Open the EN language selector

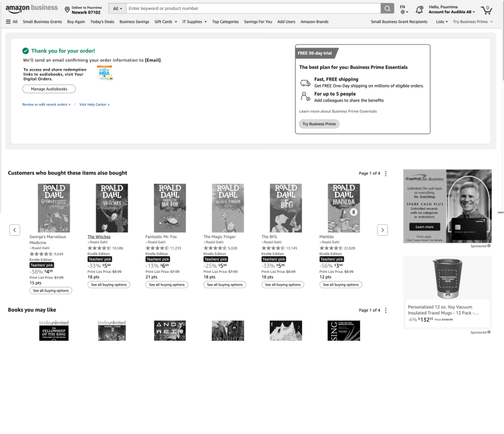point(404,9)
